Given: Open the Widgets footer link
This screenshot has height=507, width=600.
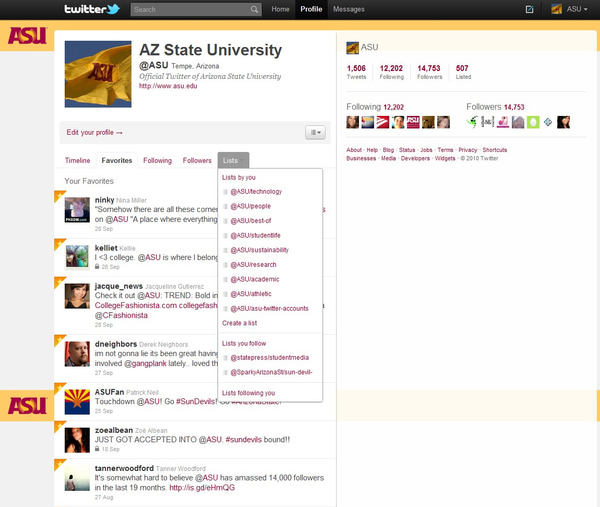Looking at the screenshot, I should [x=445, y=158].
